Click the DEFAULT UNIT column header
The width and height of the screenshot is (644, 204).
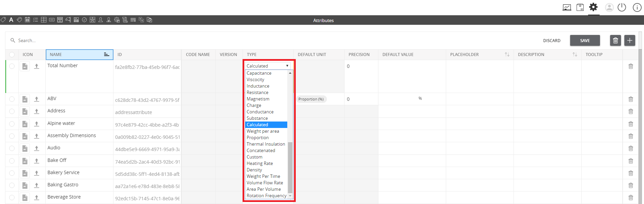click(319, 54)
